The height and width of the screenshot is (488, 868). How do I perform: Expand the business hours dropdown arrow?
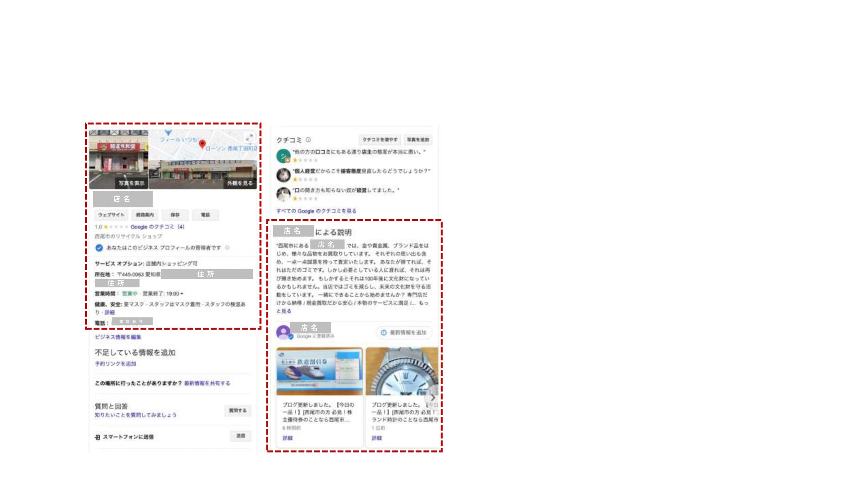click(182, 294)
